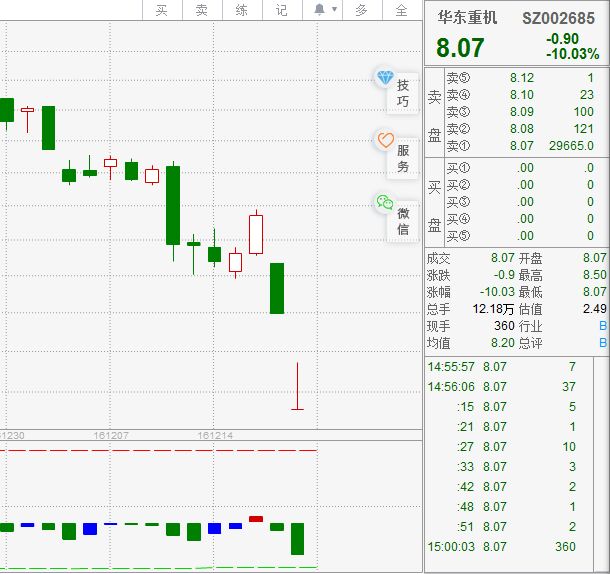
Task: Click the 161214 date marker on axis
Action: pos(215,436)
